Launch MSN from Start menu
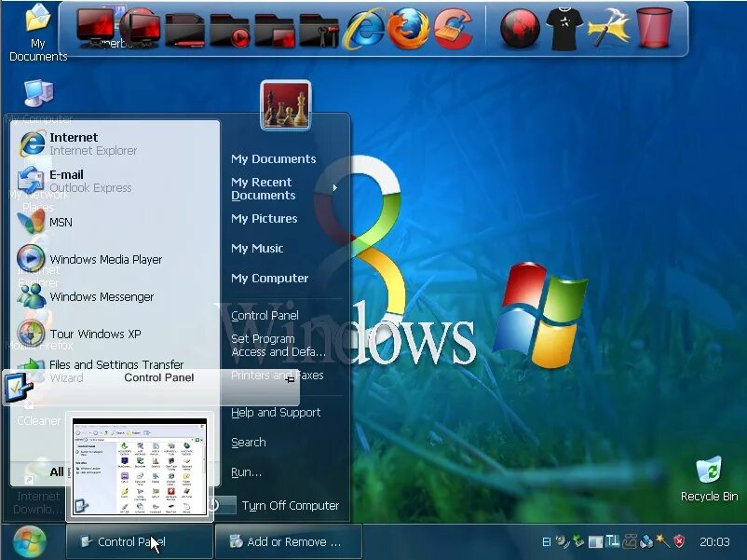This screenshot has width=747, height=560. pyautogui.click(x=115, y=222)
